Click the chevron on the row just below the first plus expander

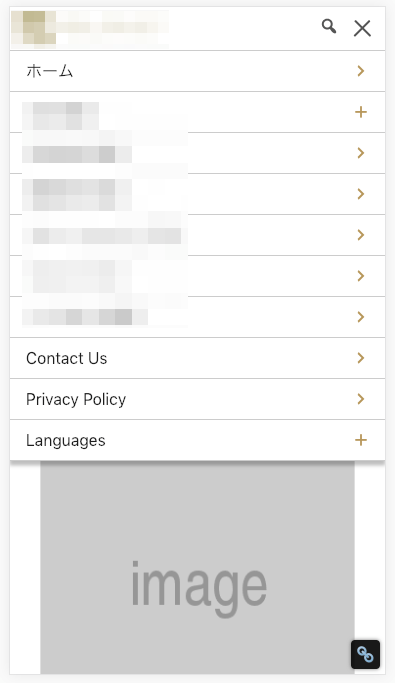click(x=361, y=153)
